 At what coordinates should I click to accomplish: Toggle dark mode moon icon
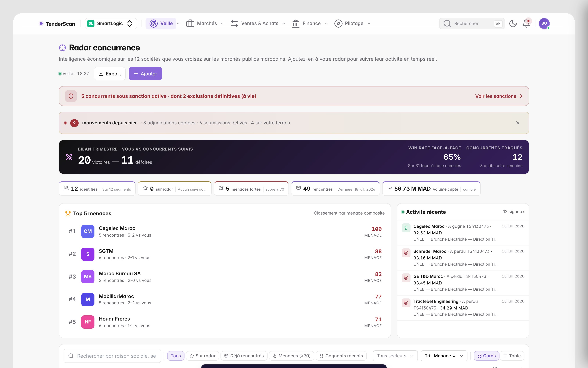(513, 24)
